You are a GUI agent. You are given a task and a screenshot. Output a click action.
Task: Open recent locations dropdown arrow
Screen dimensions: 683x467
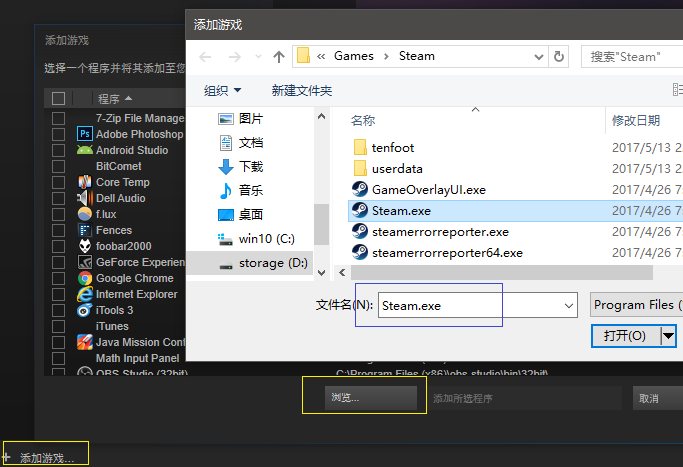(x=258, y=57)
